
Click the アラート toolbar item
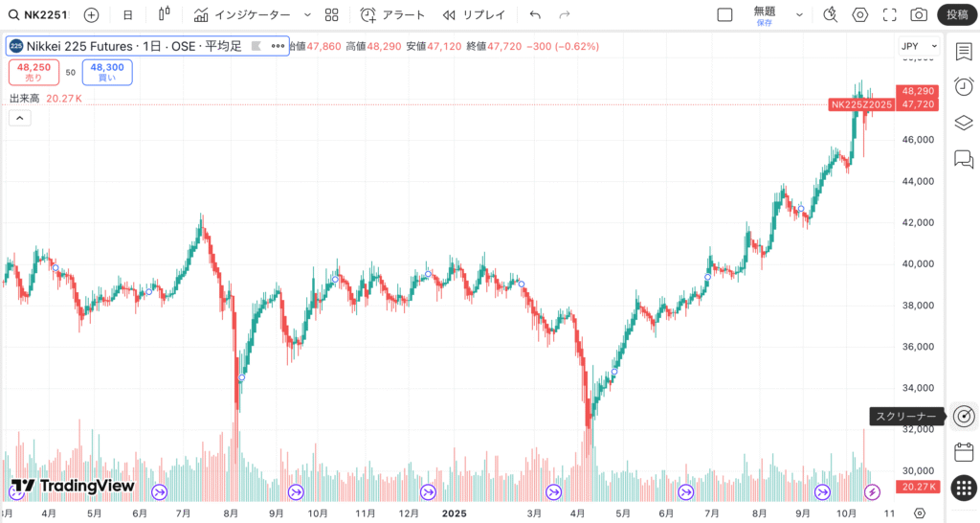(x=392, y=14)
